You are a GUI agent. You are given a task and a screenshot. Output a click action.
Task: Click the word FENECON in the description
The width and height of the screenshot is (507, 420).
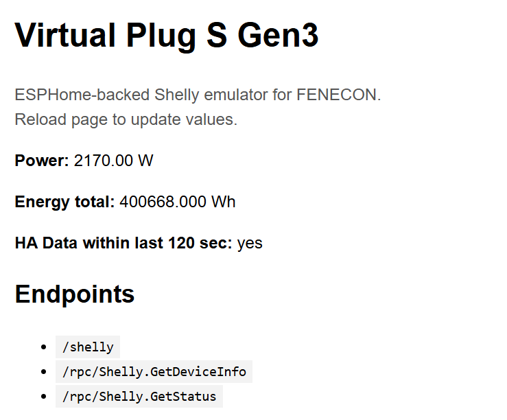coord(336,95)
